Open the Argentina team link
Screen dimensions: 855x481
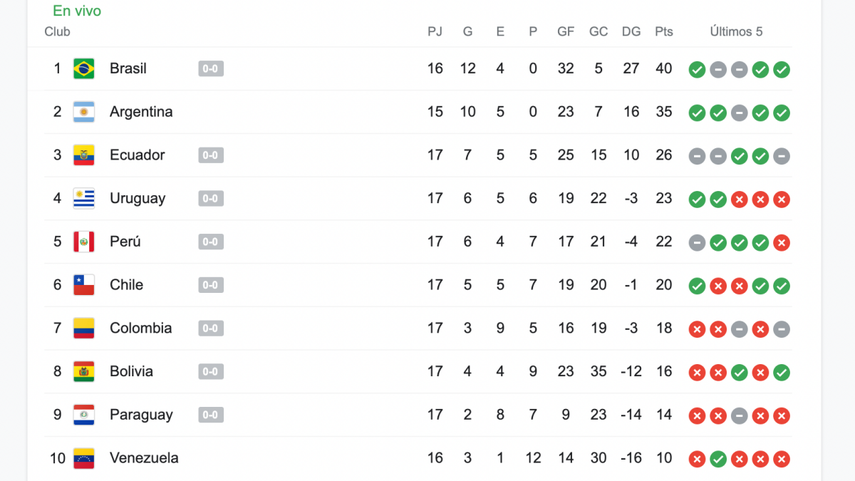click(141, 112)
